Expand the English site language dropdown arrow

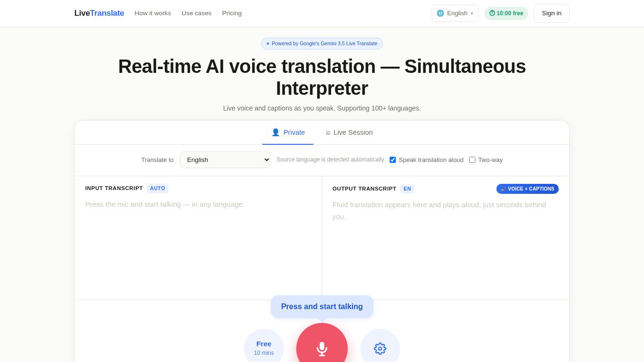(x=472, y=13)
